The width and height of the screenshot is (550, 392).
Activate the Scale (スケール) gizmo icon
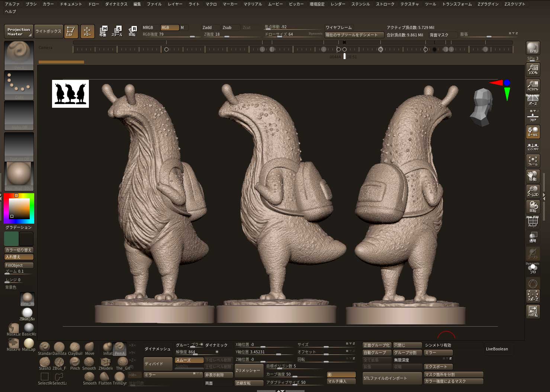(117, 31)
